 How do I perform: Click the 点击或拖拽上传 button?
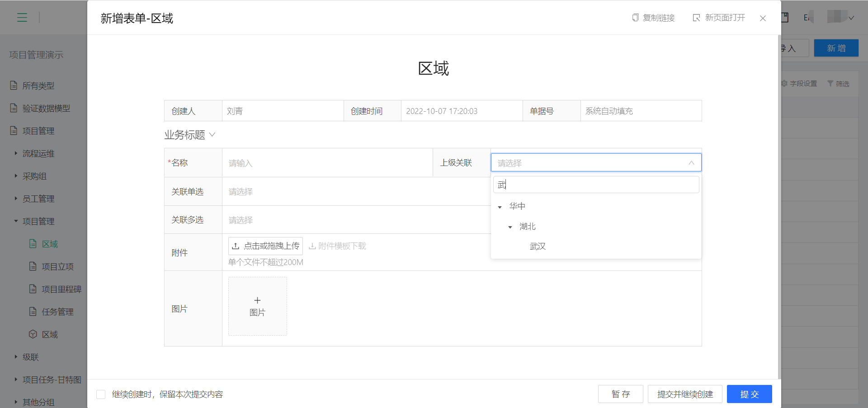click(265, 246)
